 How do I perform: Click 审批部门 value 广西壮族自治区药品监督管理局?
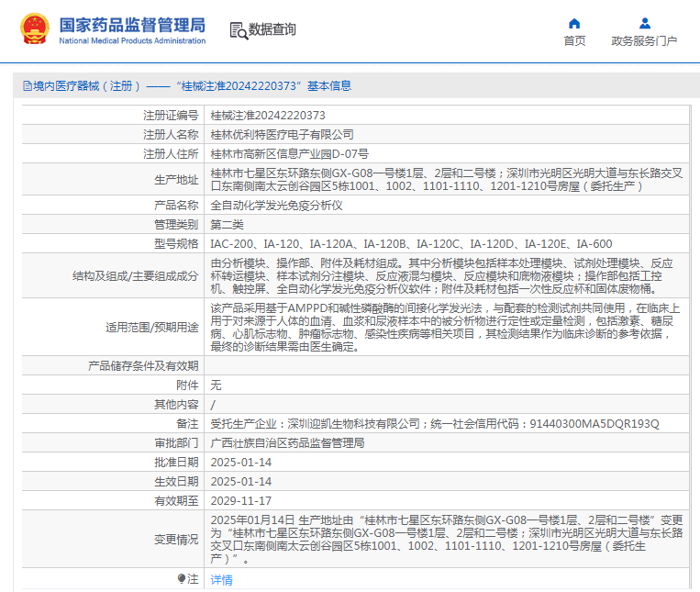[287, 442]
